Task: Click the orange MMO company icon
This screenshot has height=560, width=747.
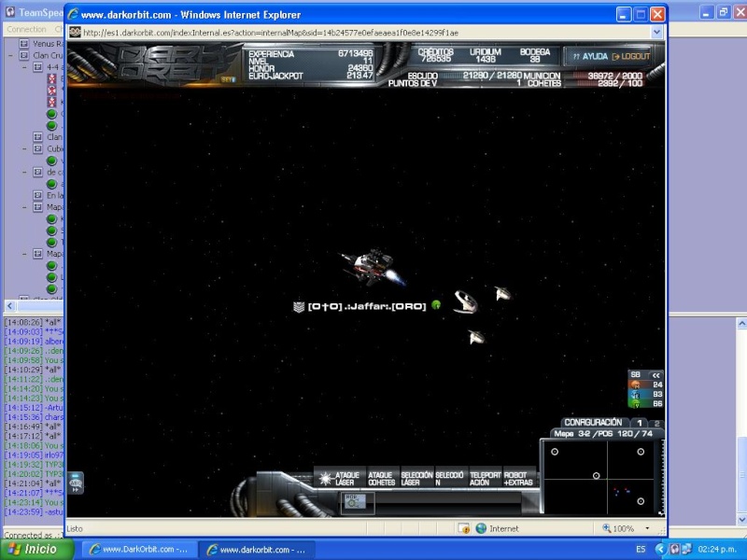Action: pos(635,385)
